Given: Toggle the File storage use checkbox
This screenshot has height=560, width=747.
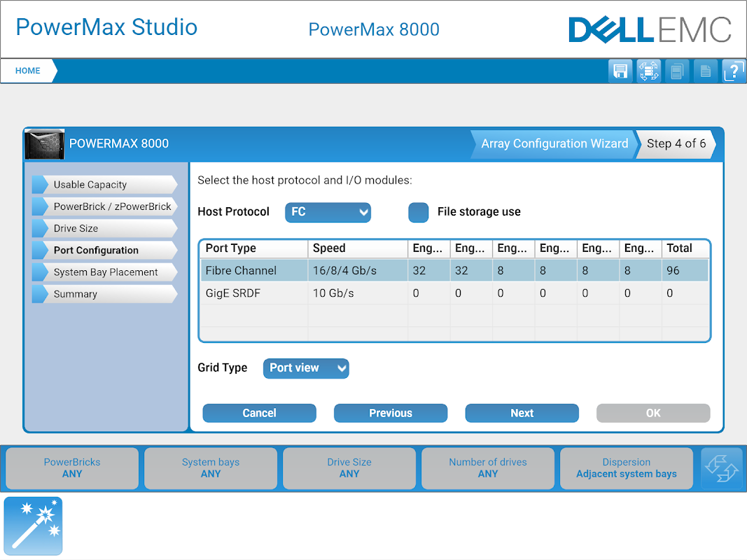Looking at the screenshot, I should pos(418,212).
